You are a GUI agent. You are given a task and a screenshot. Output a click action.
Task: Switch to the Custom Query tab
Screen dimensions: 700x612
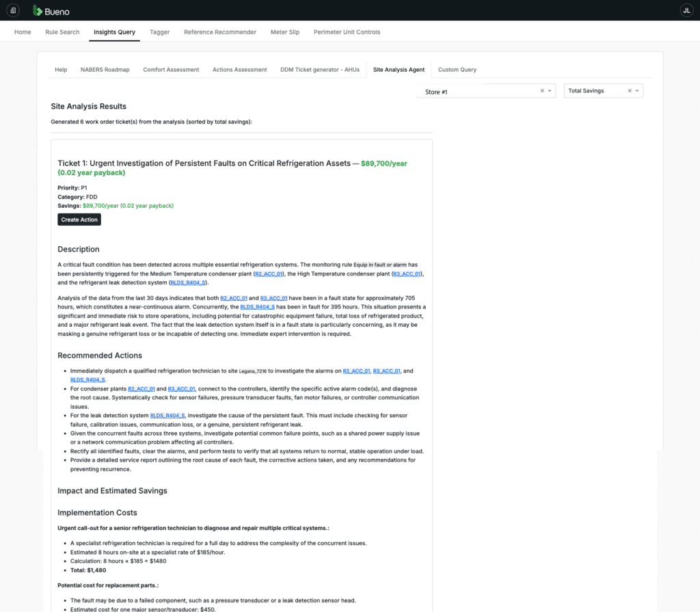pos(457,70)
